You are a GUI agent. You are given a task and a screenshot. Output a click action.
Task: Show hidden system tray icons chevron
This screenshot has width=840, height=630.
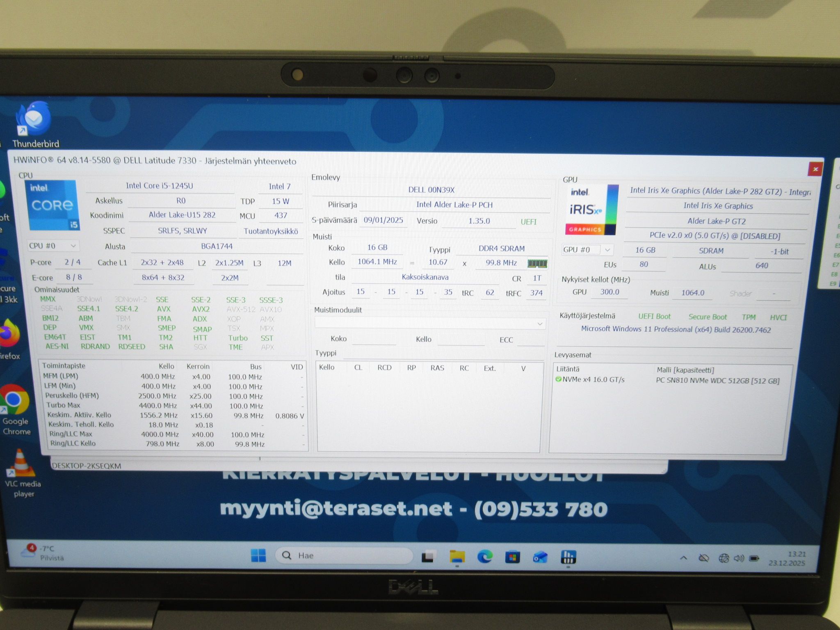683,558
